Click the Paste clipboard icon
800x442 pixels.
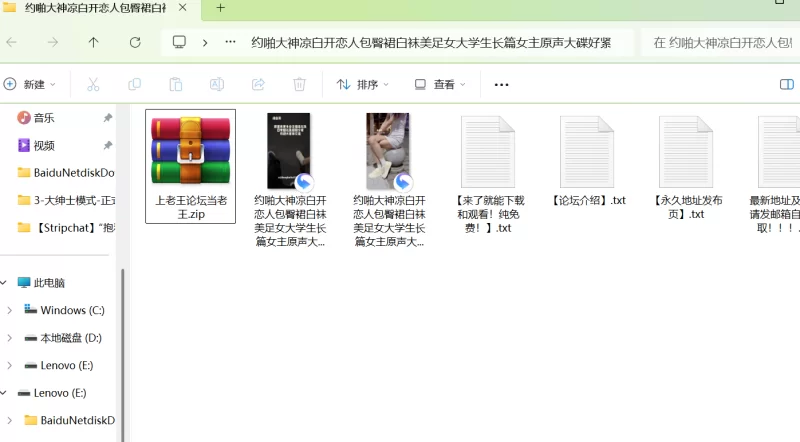[175, 84]
